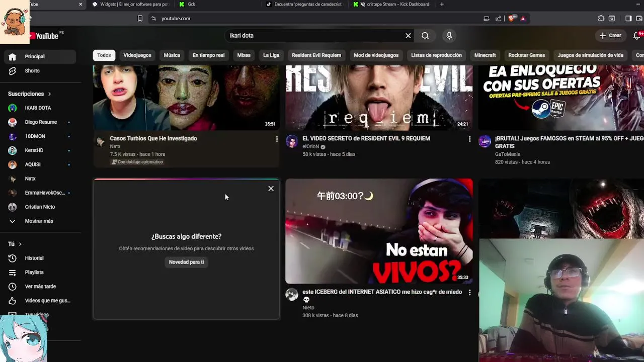Screen dimensions: 644x362
Task: Switch to the Widgets browser tab
Action: (x=131, y=5)
